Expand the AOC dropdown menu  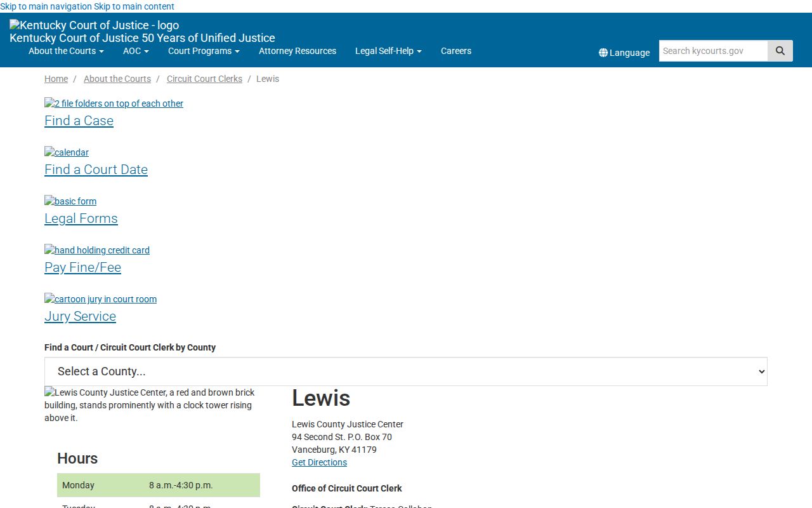136,51
